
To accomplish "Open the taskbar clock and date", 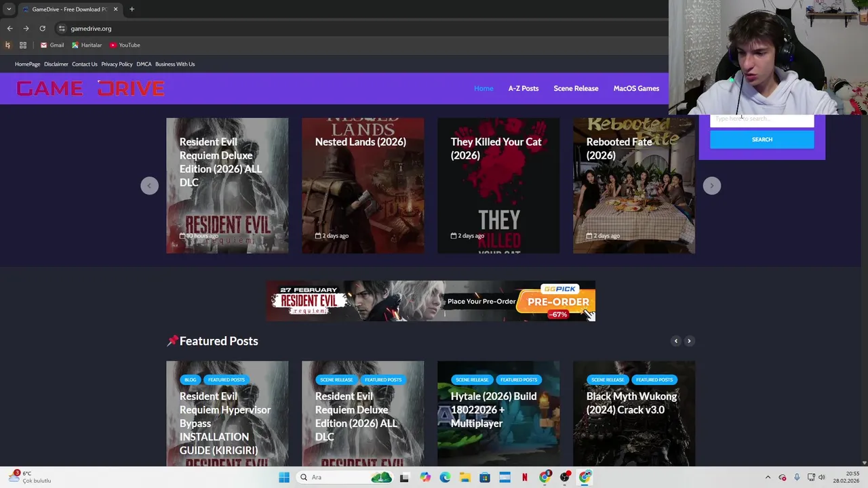I will point(847,477).
